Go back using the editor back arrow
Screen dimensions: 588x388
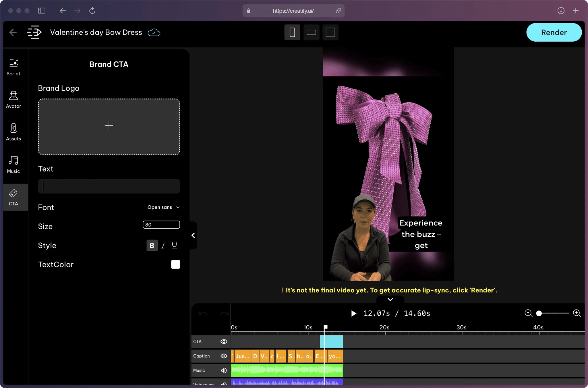[x=13, y=32]
